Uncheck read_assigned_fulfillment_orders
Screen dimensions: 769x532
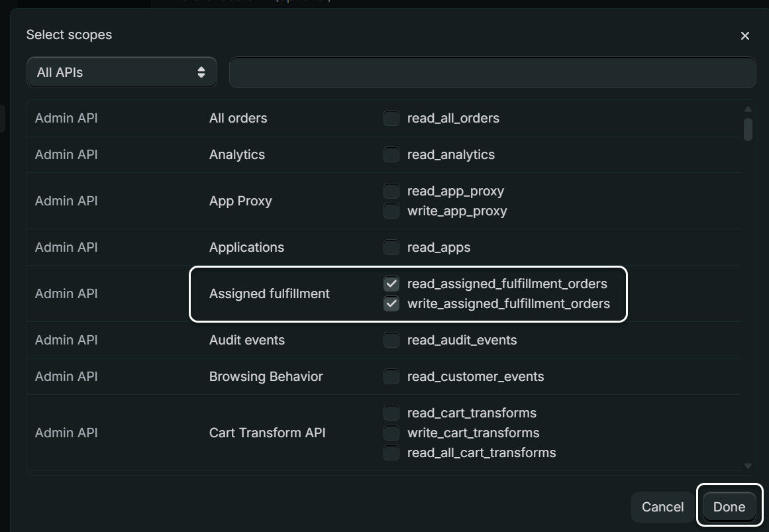391,284
